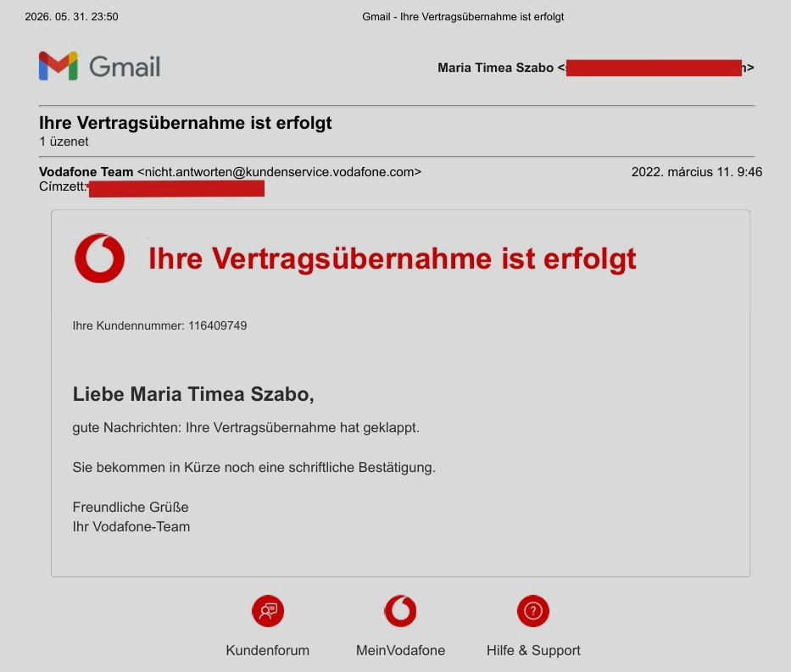Click the Ihr Vodafone-Team signature

pos(131,527)
